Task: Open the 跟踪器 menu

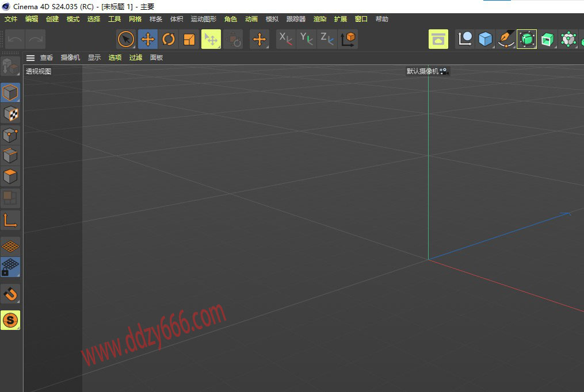Action: click(x=296, y=19)
